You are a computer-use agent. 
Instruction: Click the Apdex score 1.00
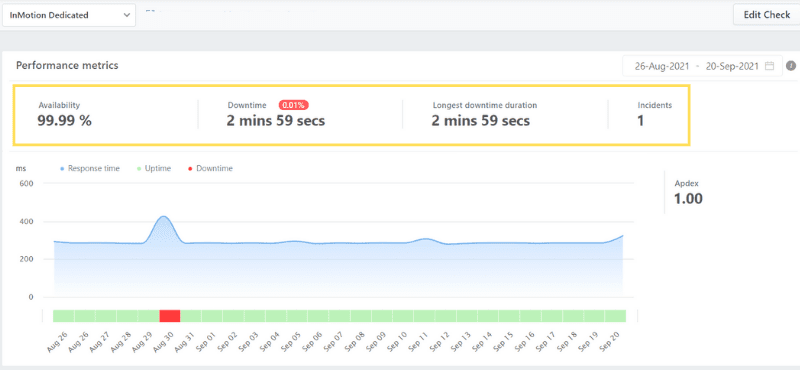click(688, 199)
